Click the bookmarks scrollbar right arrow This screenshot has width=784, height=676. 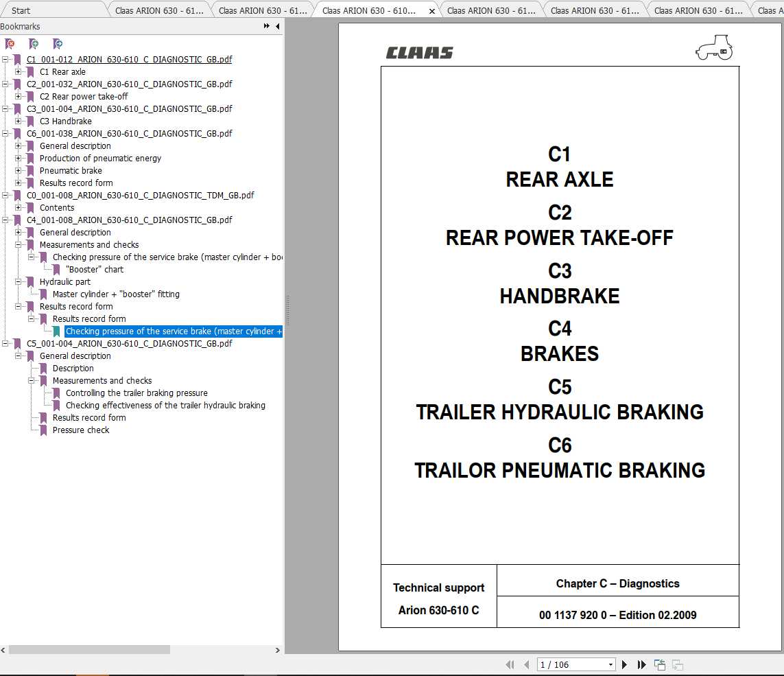click(278, 650)
